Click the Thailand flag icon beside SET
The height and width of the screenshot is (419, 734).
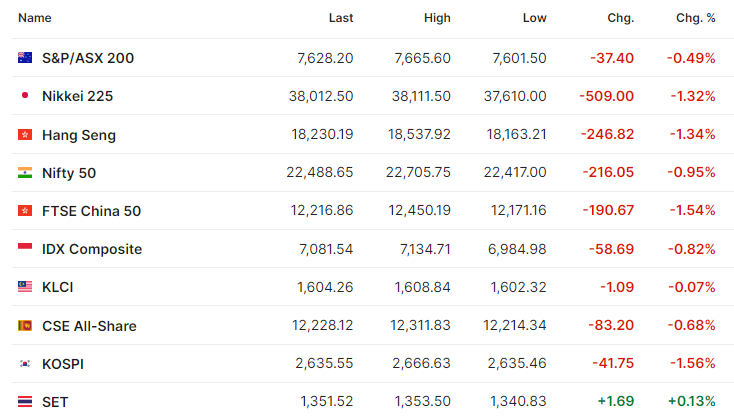pos(25,402)
